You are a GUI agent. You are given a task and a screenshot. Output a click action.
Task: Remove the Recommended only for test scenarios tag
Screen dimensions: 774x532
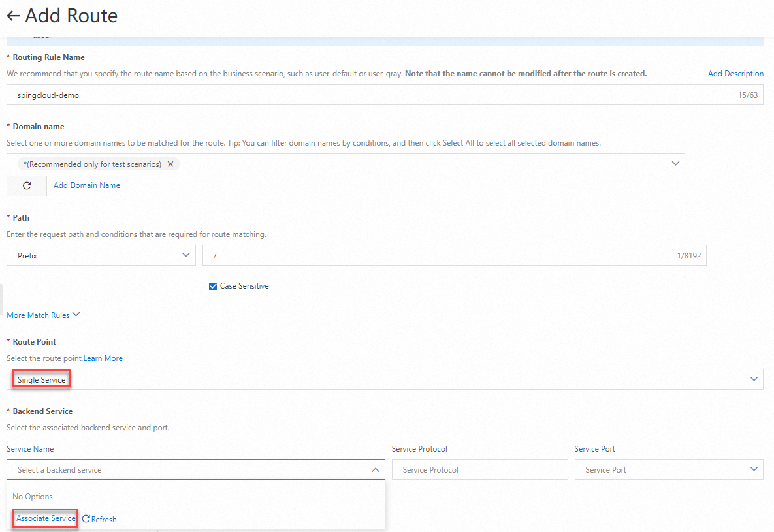tap(170, 164)
